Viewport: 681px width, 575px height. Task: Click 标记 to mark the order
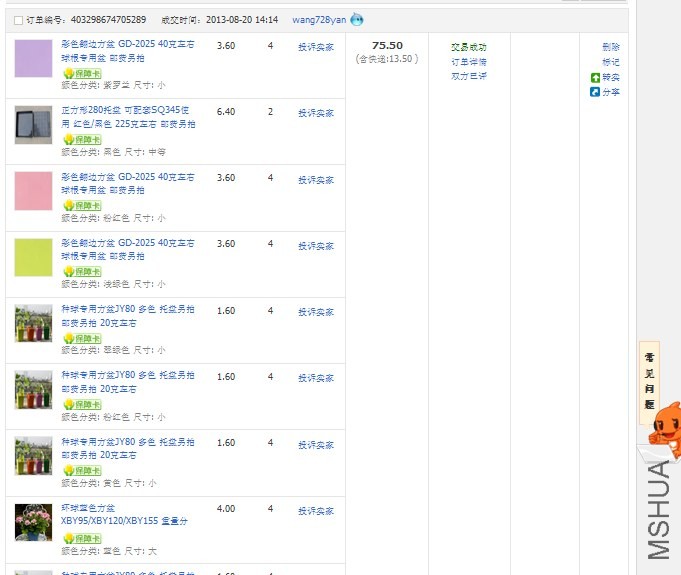click(x=610, y=62)
